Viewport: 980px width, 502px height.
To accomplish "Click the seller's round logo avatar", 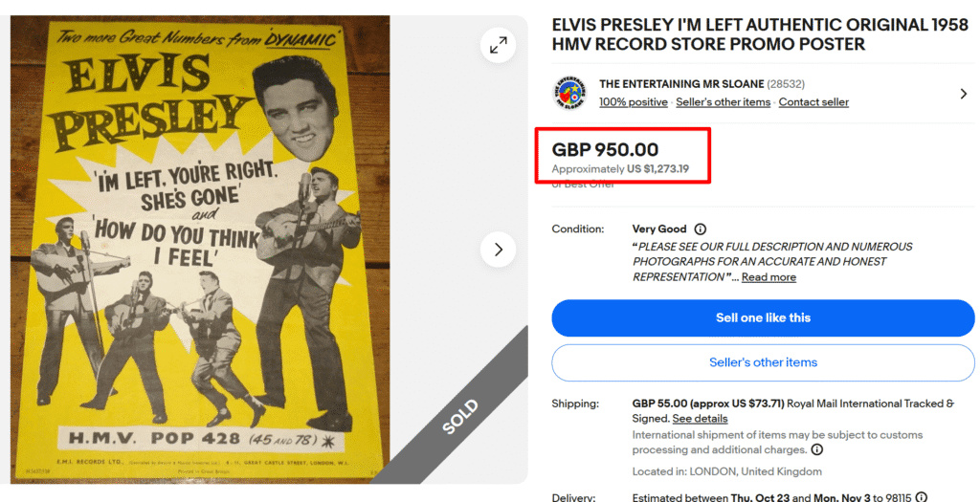I will 569,93.
